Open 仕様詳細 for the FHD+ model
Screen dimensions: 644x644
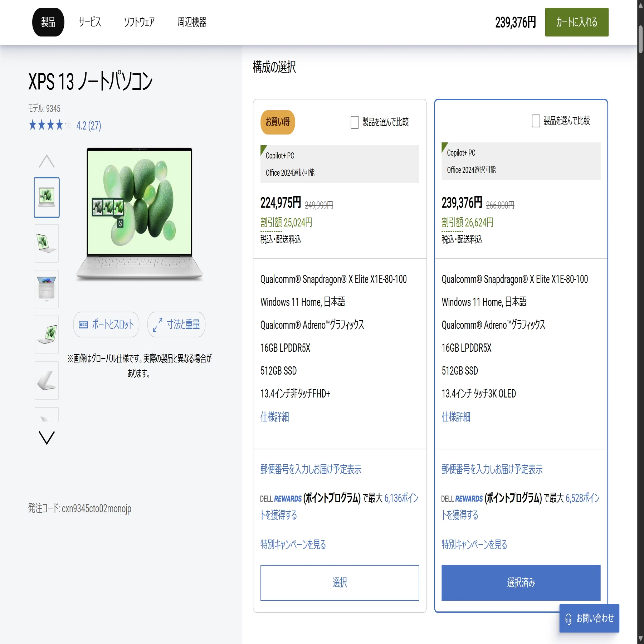click(x=275, y=417)
